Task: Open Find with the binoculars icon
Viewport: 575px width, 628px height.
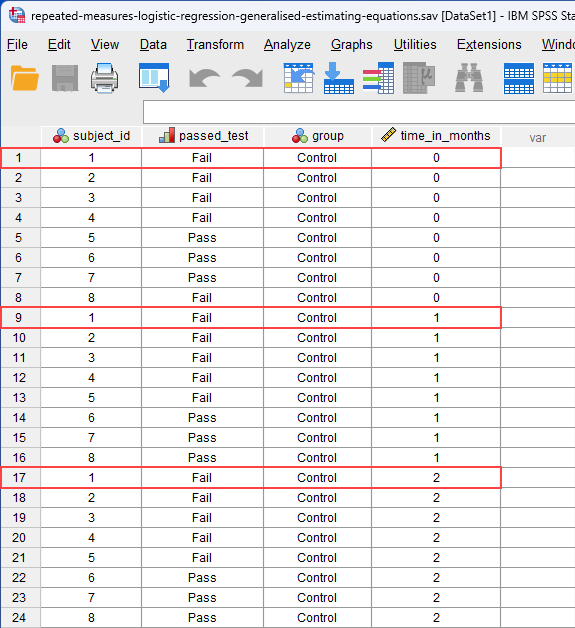Action: click(x=469, y=78)
